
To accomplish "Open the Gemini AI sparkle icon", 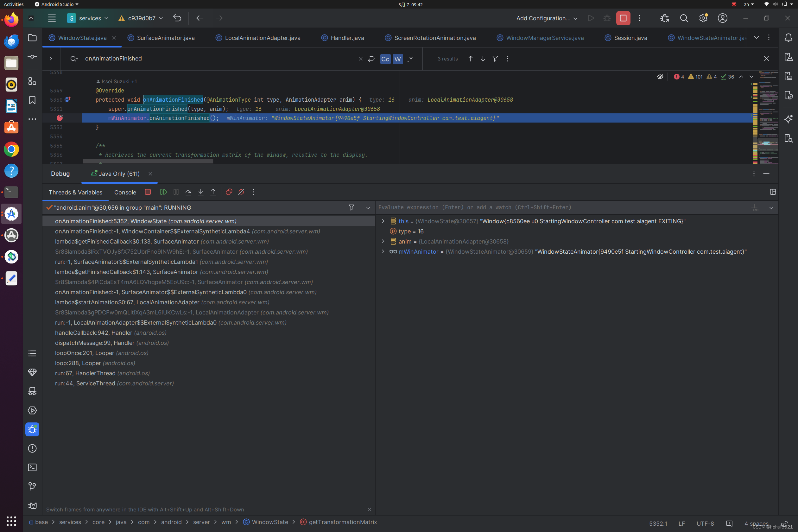I will click(x=788, y=119).
